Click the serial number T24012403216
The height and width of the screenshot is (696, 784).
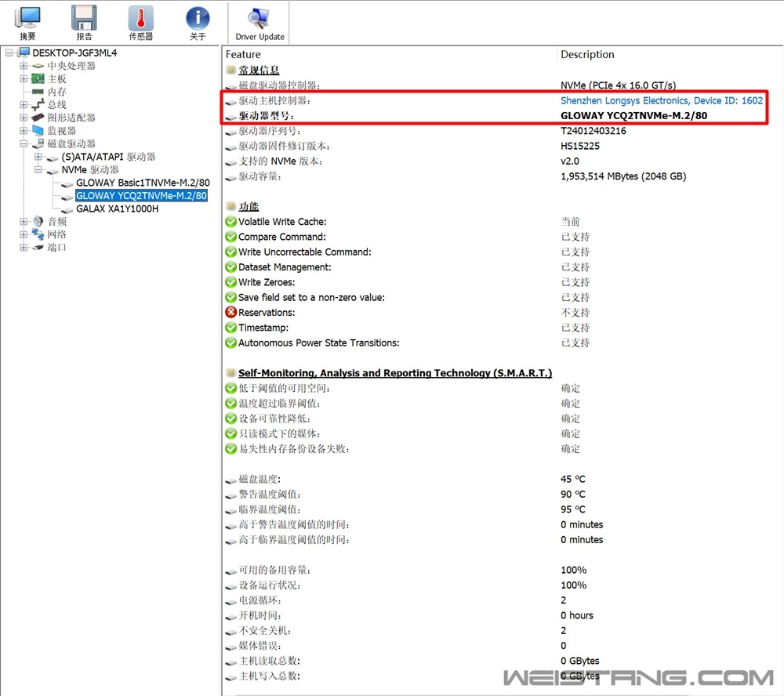point(593,130)
